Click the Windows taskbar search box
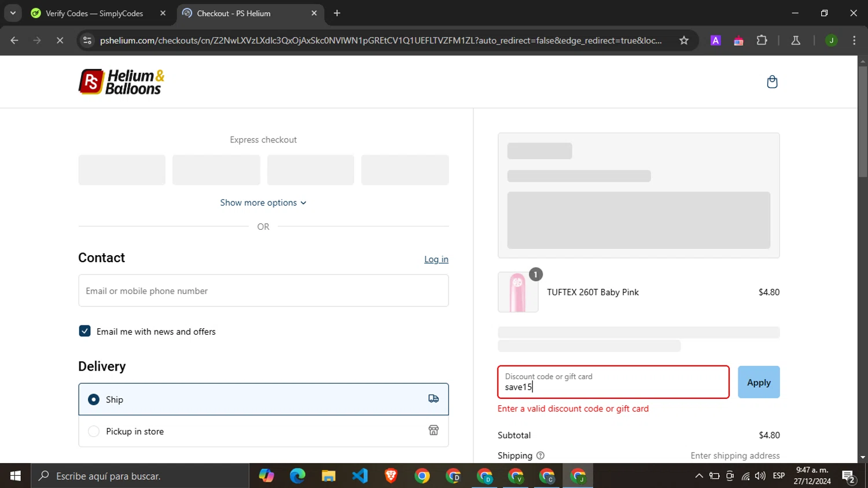The height and width of the screenshot is (488, 868). point(140,476)
